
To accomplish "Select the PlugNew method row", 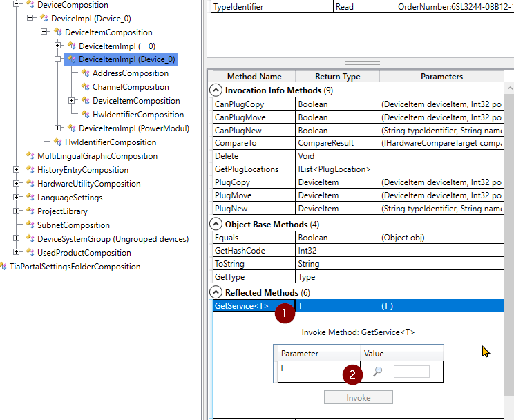I will pos(359,208).
